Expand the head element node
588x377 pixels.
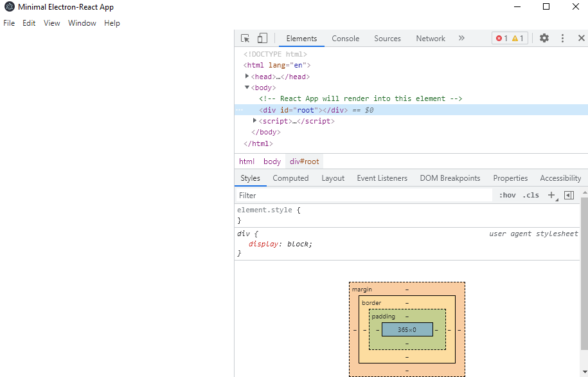[x=247, y=76]
